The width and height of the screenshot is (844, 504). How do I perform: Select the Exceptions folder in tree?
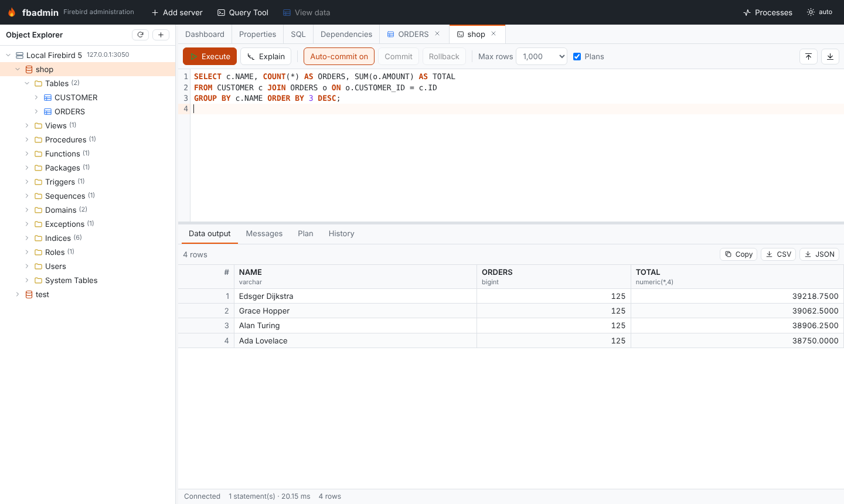point(64,224)
